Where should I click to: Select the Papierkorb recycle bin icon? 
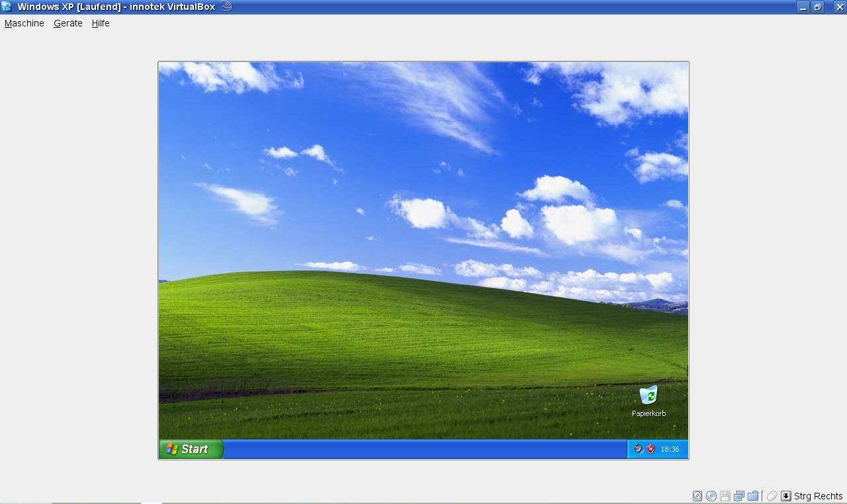coord(648,395)
